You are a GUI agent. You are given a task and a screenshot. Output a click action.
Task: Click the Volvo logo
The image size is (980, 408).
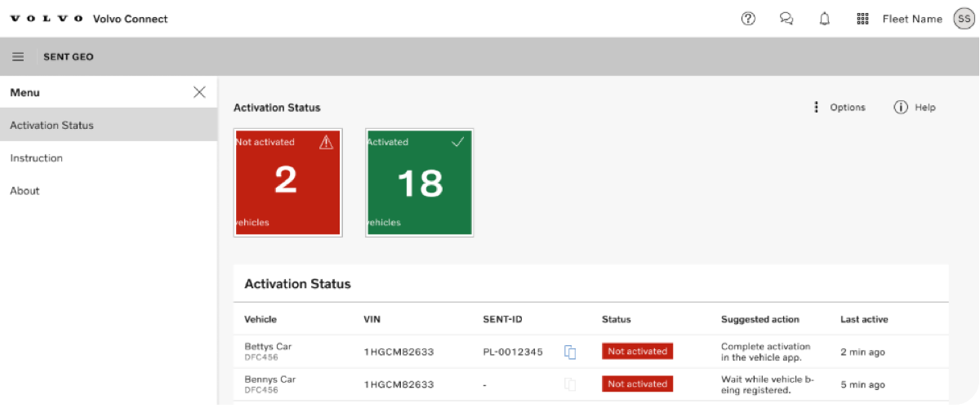coord(46,19)
